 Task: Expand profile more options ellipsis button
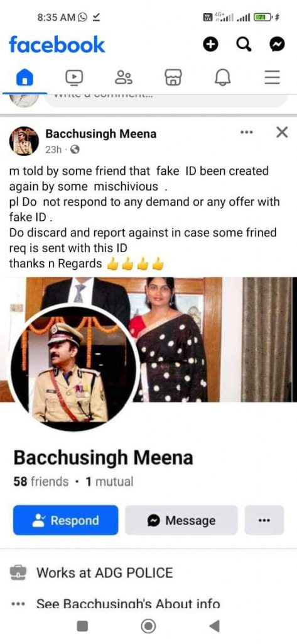tap(264, 520)
